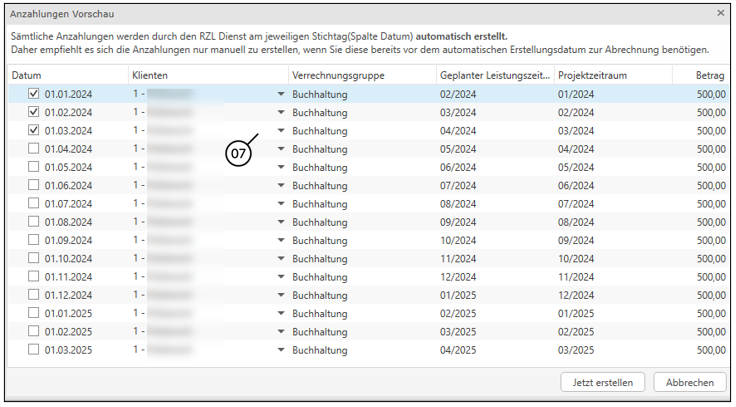Select the checkbox for 01.12.2024

[x=34, y=295]
